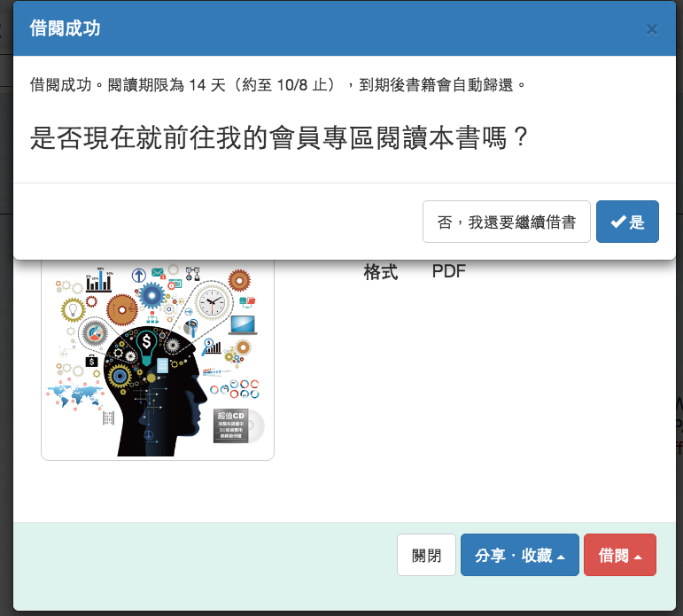The image size is (683, 616).
Task: Select the PDF format value text
Action: tap(448, 271)
